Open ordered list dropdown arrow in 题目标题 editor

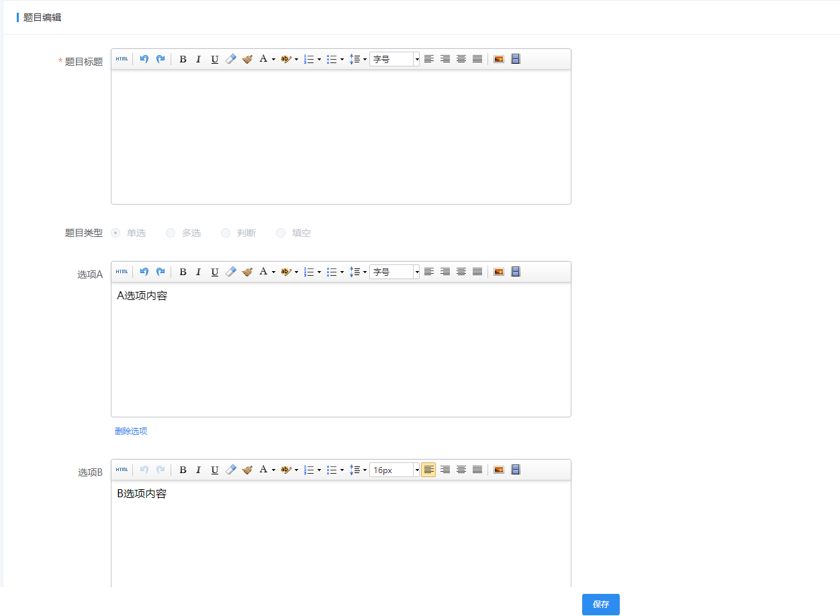tap(319, 59)
